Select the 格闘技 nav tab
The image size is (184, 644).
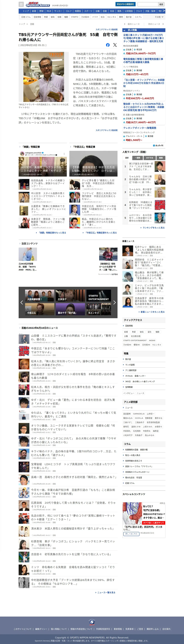tap(78, 11)
